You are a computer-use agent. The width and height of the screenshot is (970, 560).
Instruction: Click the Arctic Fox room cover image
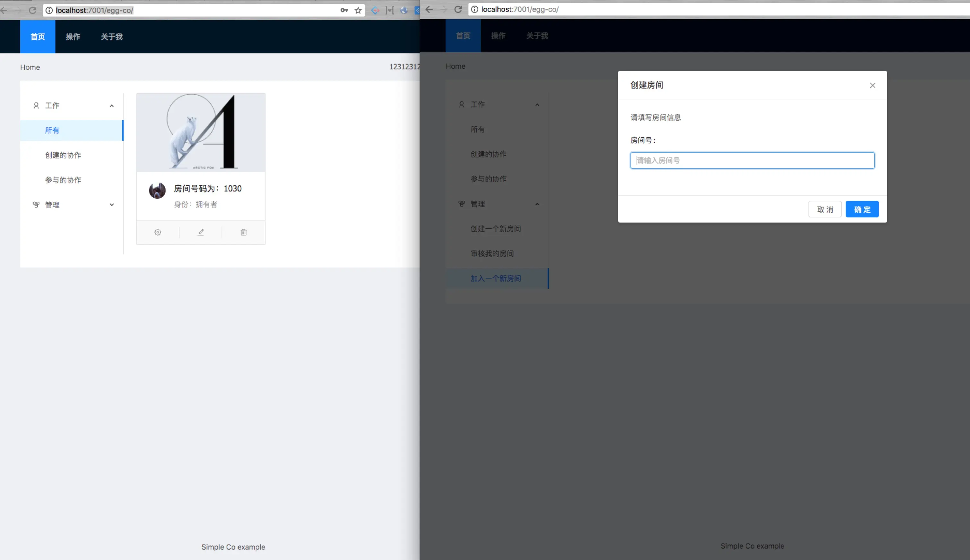click(201, 132)
